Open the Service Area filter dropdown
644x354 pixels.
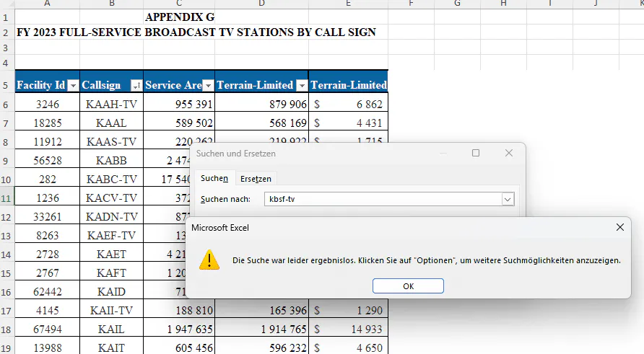point(208,85)
